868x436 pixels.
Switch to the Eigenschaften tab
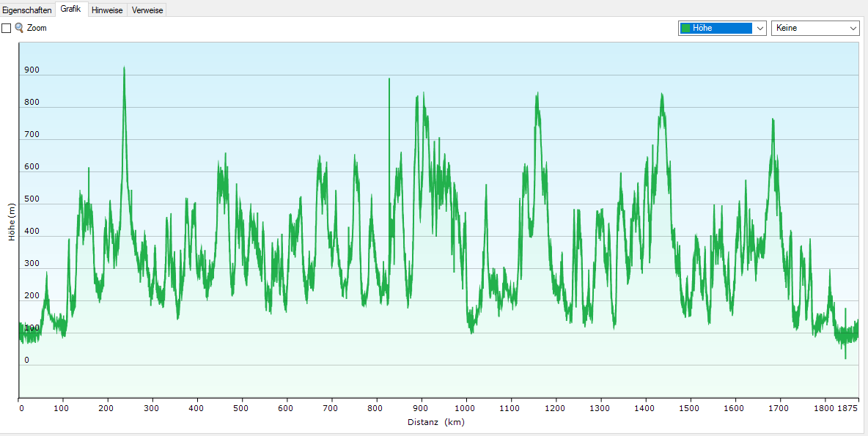coord(27,10)
